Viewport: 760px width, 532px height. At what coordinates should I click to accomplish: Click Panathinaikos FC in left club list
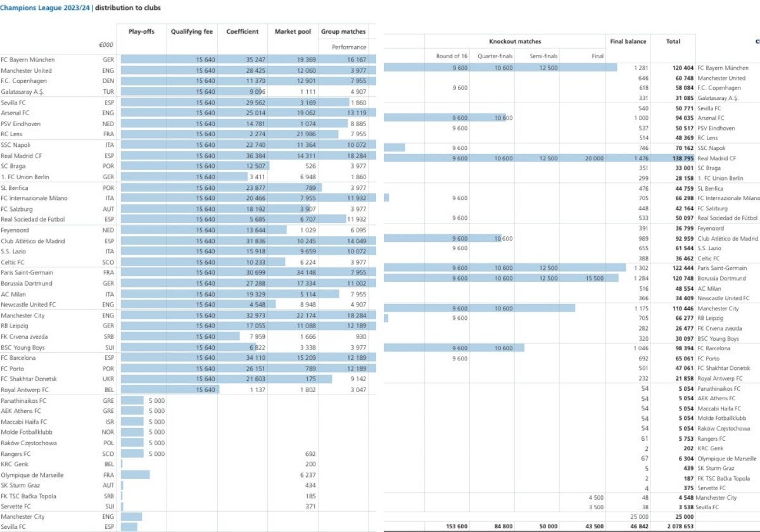[23, 400]
